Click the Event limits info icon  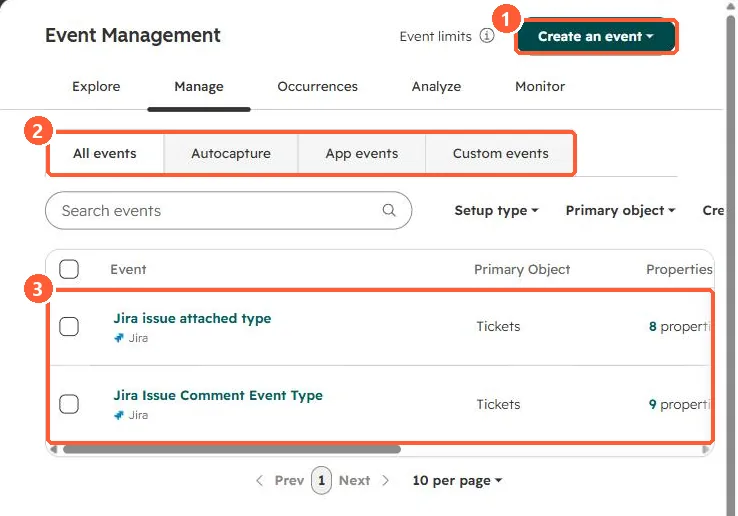pyautogui.click(x=487, y=36)
